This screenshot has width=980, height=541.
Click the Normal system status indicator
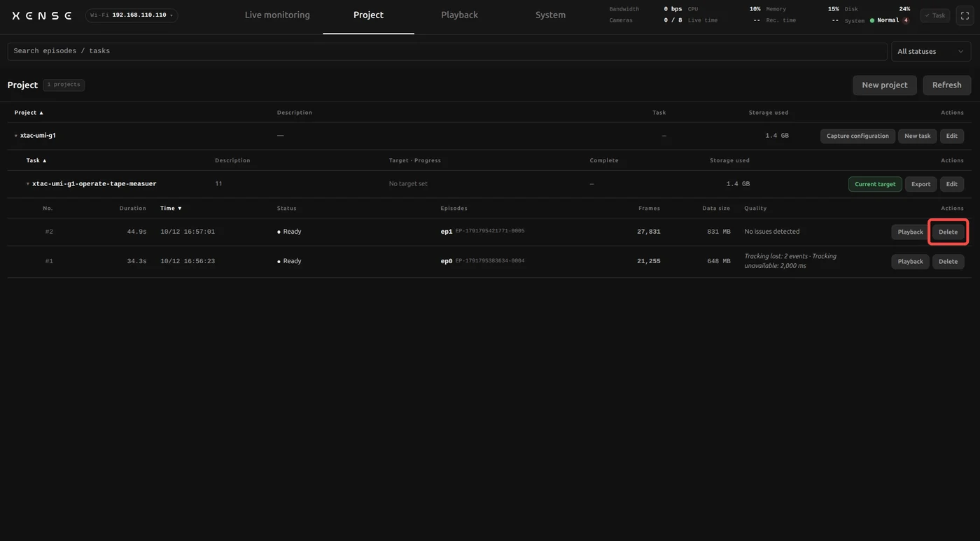tap(885, 20)
